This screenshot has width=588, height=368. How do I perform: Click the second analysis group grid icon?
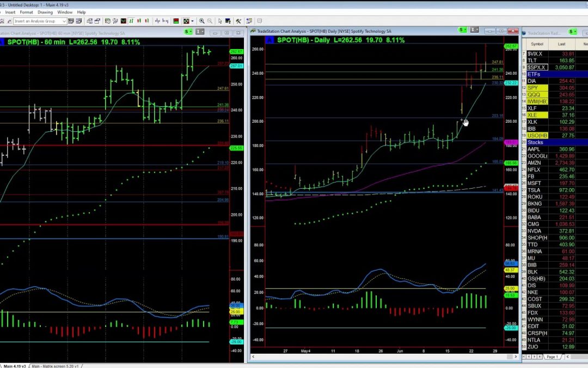coord(79,21)
